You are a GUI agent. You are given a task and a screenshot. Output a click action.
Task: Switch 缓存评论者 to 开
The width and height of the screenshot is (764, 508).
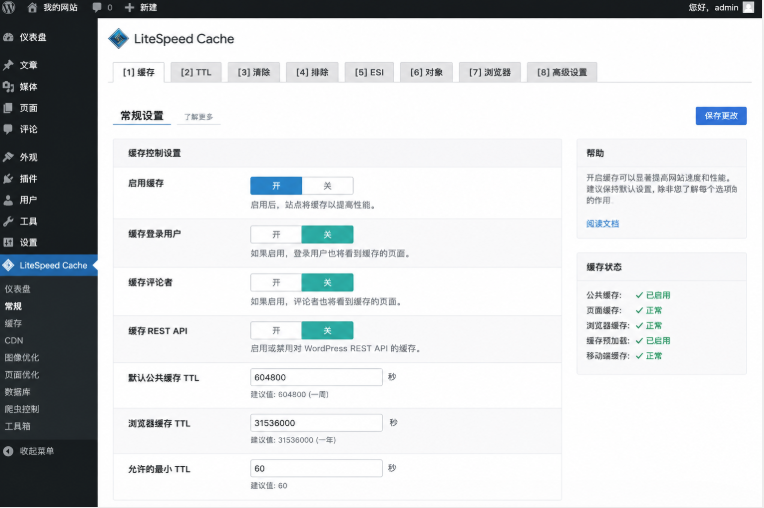click(276, 282)
